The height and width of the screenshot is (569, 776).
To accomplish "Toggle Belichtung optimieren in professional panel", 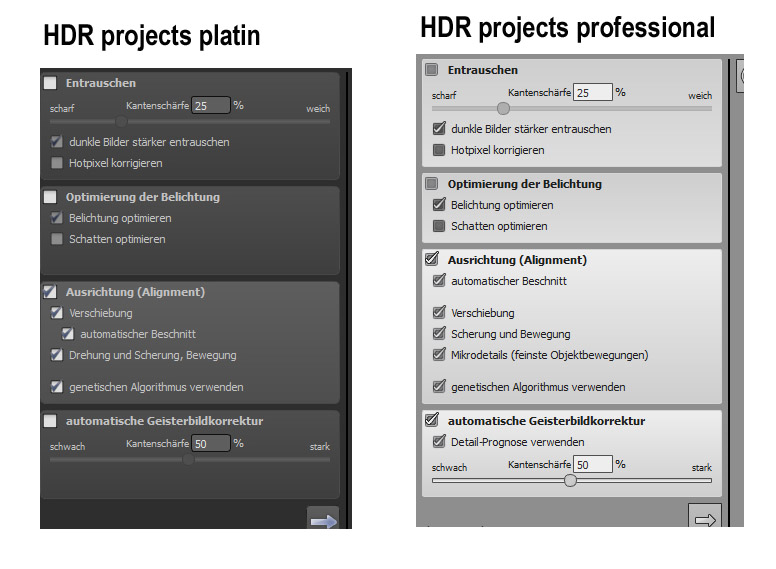I will [x=439, y=204].
